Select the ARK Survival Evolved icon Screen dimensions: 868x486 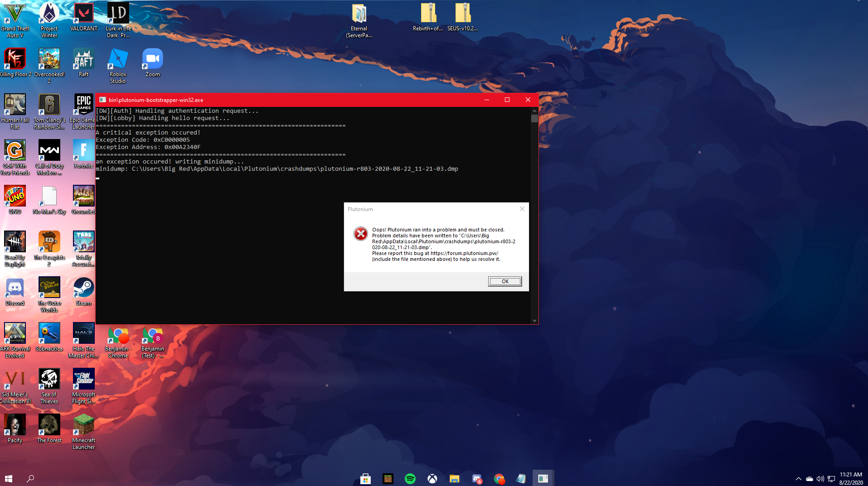click(15, 340)
